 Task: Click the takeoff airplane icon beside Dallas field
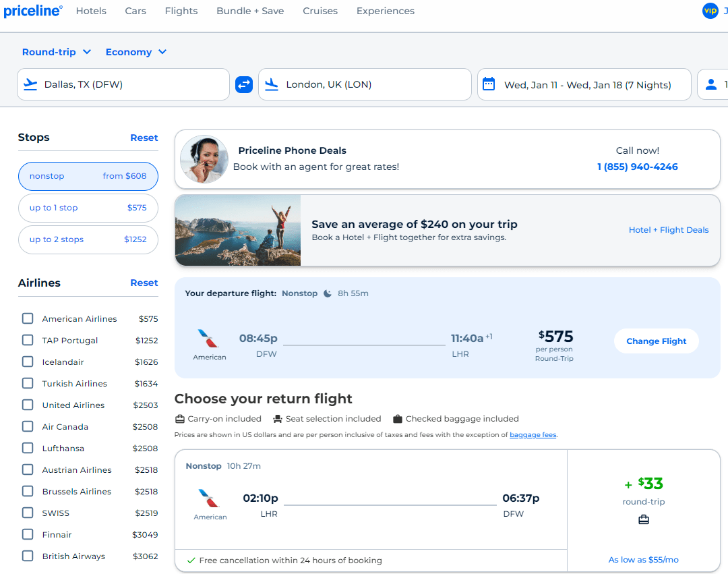[x=30, y=84]
